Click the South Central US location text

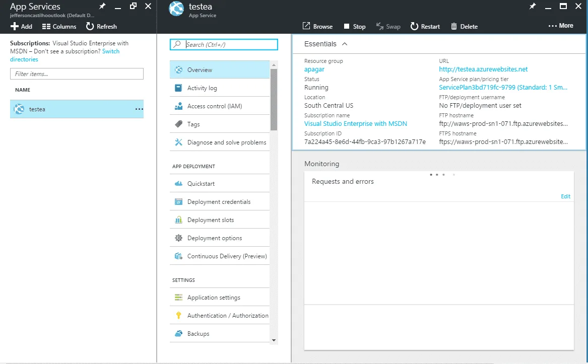tap(329, 106)
